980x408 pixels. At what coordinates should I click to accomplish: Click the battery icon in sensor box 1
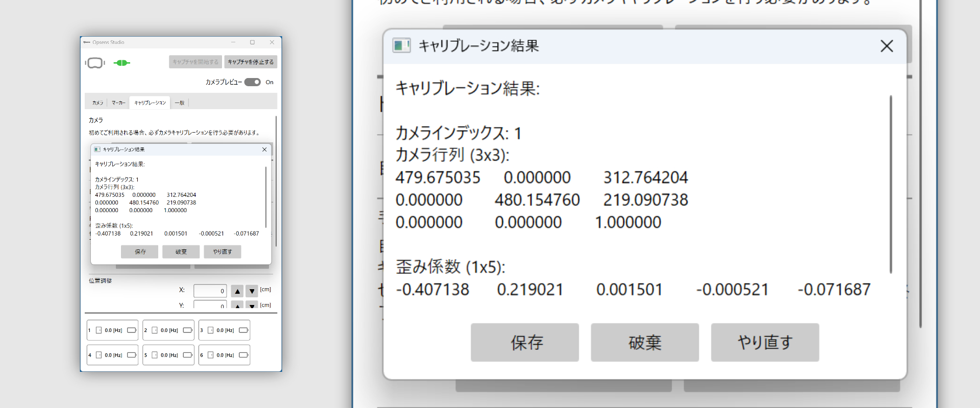(x=132, y=330)
